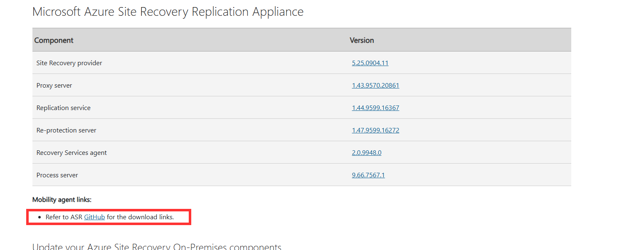Viewport: 644px width, 250px height.
Task: Click the 'Update your Azure Site Recovery On-Premises components' heading
Action: tap(157, 246)
